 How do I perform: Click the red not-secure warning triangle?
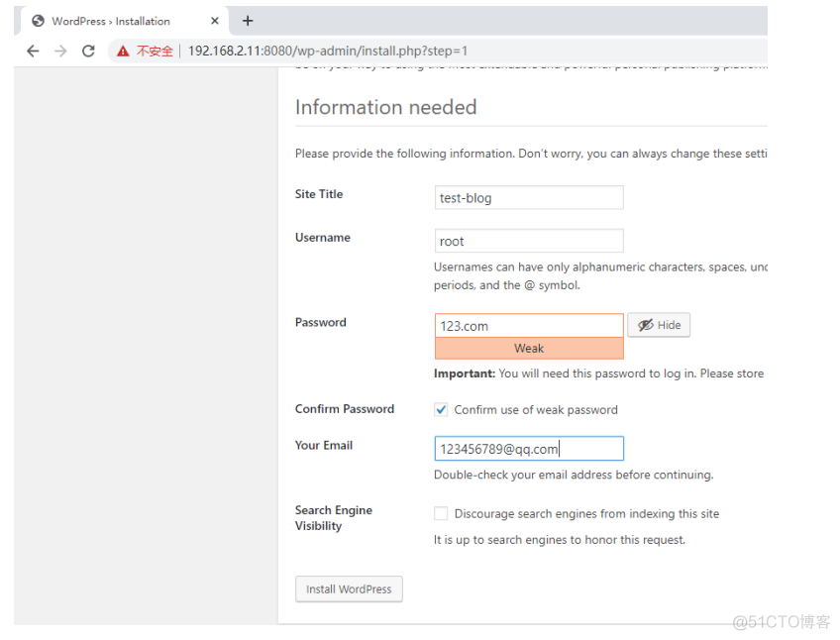click(x=123, y=51)
